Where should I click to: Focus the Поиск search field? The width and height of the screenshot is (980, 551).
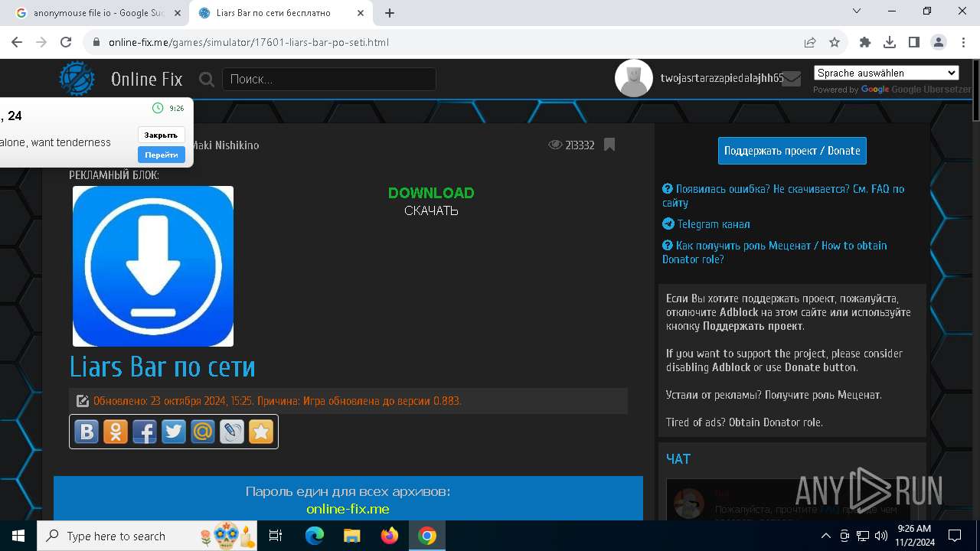click(x=329, y=79)
